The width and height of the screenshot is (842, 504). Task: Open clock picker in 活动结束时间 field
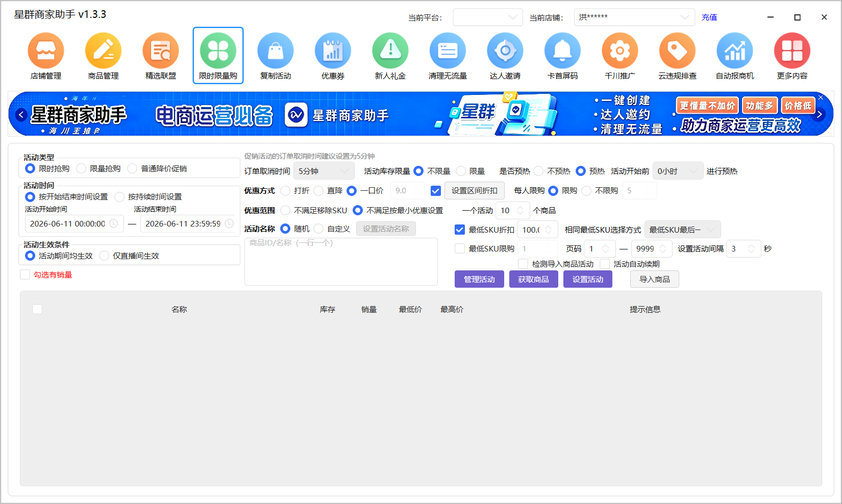pos(229,223)
